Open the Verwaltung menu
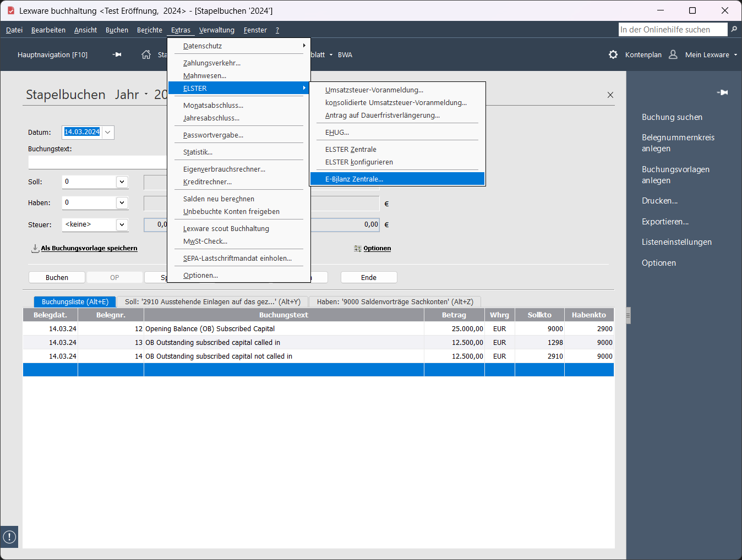This screenshot has width=742, height=560. (217, 30)
